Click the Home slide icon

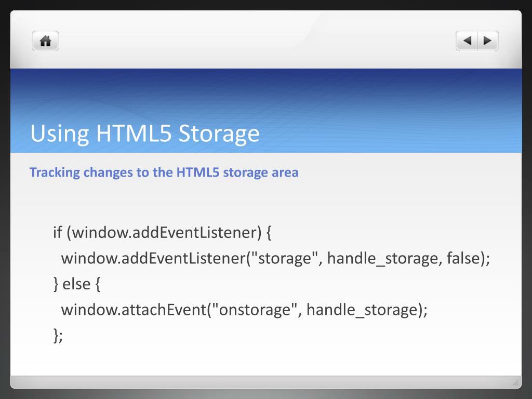pos(46,41)
